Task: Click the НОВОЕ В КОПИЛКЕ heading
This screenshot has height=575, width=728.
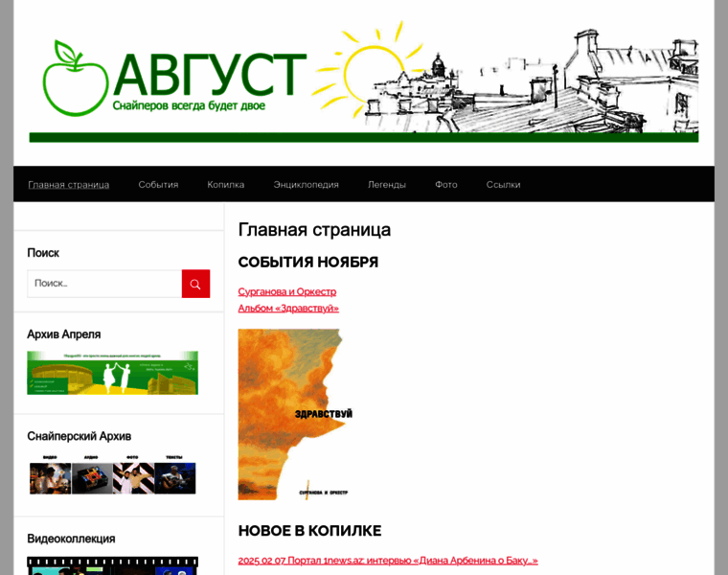Action: (309, 530)
